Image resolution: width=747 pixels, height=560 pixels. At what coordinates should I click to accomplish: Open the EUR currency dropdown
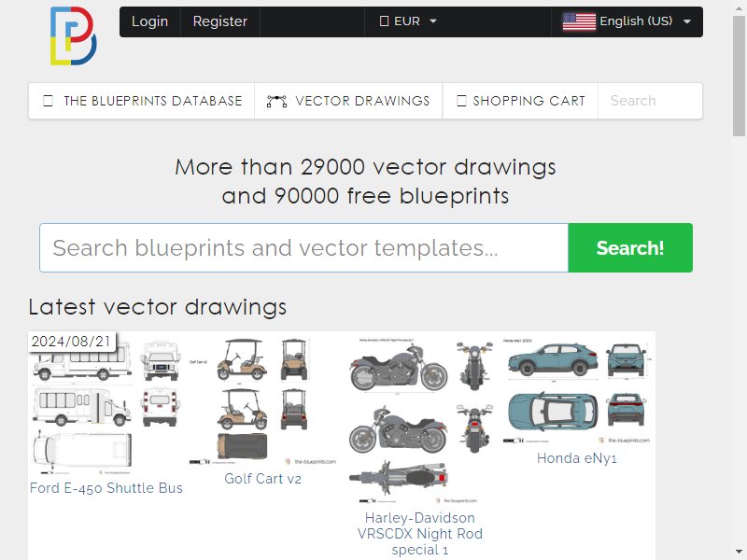point(408,21)
